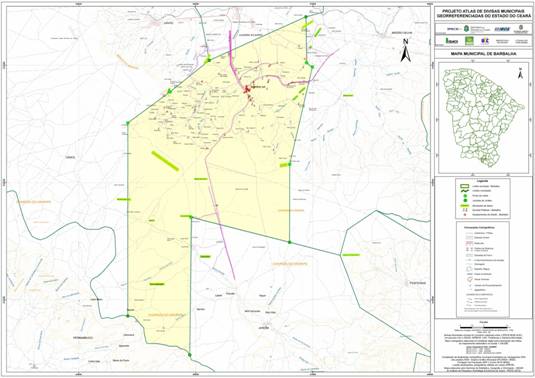Click the green rectangle boundary symbol in the legend
The width and height of the screenshot is (535, 378).
(464, 187)
